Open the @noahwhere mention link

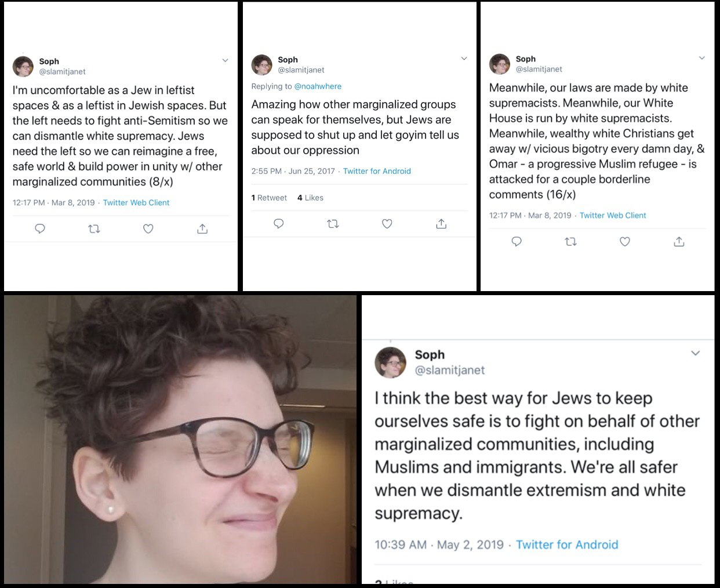click(x=318, y=86)
